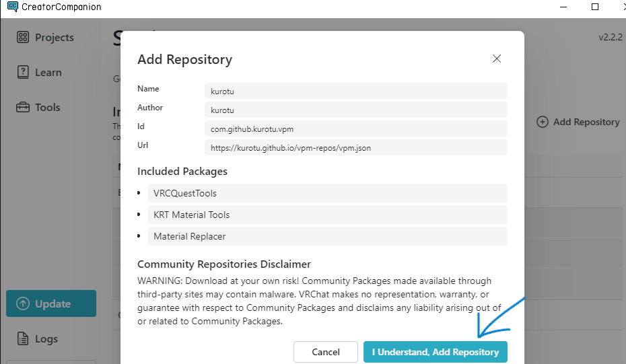Screen dimensions: 626x364
Task: Click the CreatorCompanion app icon in title bar
Action: [12, 7]
